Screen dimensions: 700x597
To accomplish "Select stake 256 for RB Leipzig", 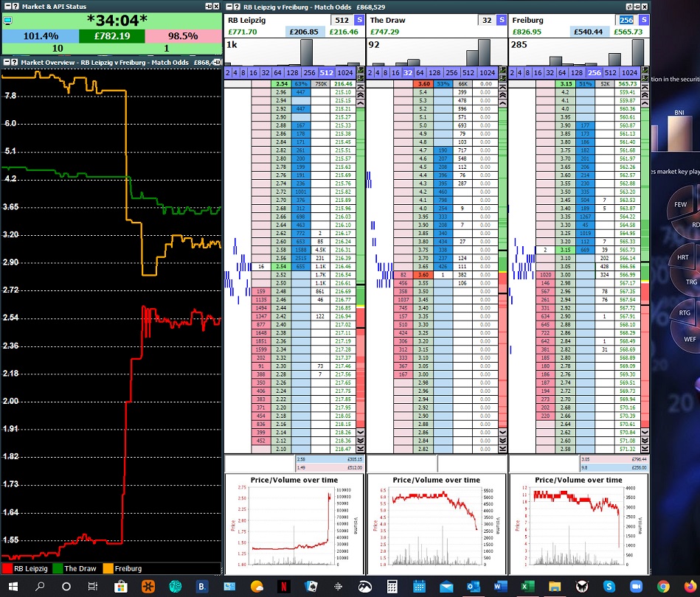I will point(309,73).
